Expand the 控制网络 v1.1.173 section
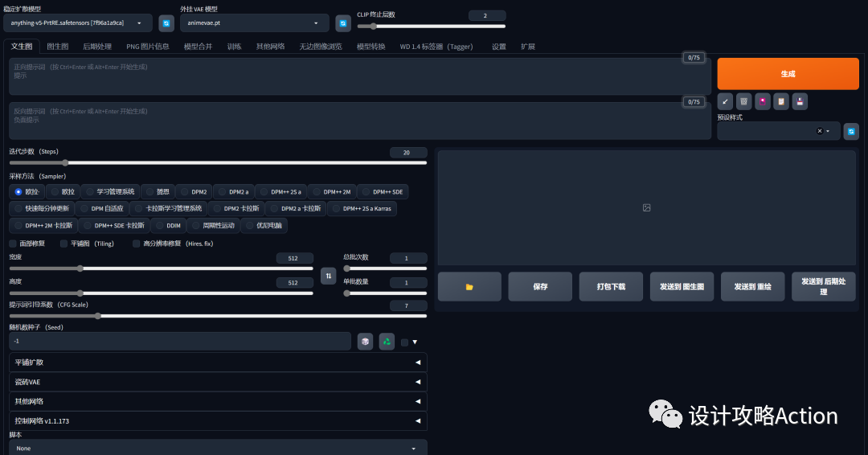Screen dimensions: 868x455 pos(218,420)
